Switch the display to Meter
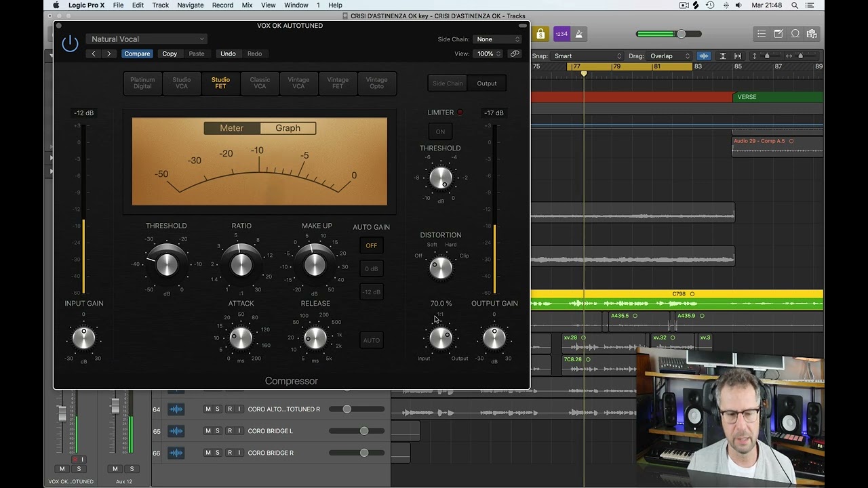This screenshot has width=868, height=488. pos(231,128)
